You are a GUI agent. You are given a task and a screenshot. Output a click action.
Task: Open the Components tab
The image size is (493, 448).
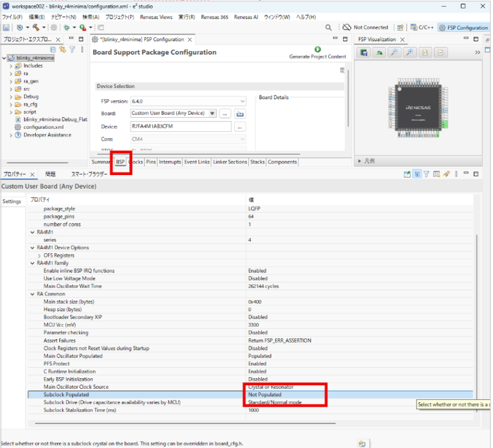tap(282, 162)
